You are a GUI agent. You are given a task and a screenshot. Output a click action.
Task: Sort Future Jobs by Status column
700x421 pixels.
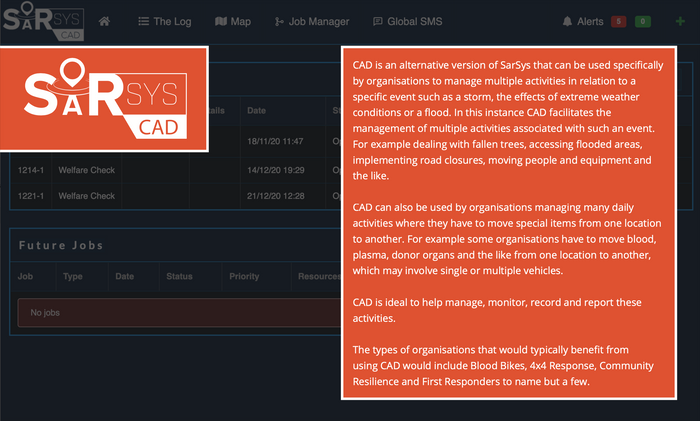[x=179, y=276]
